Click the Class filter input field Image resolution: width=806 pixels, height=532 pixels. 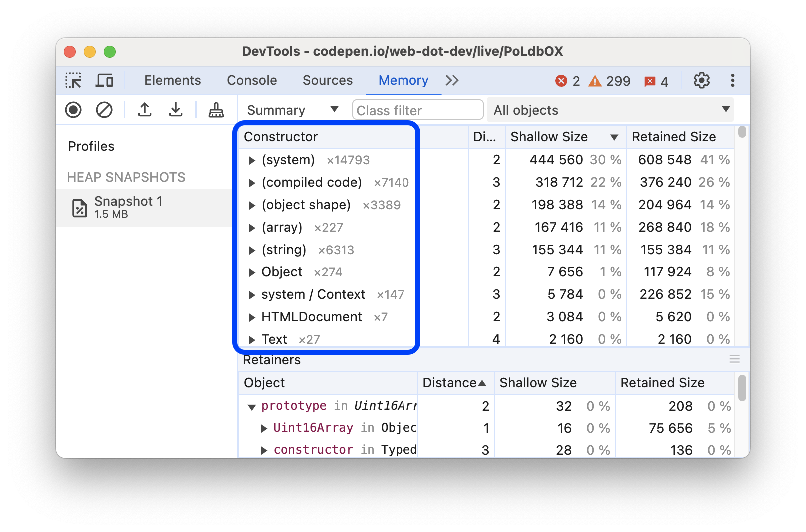417,110
